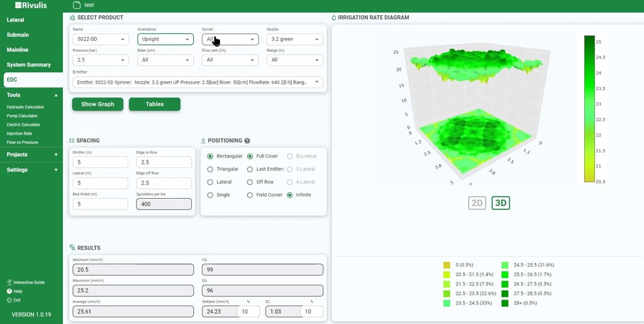
Task: Expand the Projects section in sidebar
Action: tap(31, 154)
